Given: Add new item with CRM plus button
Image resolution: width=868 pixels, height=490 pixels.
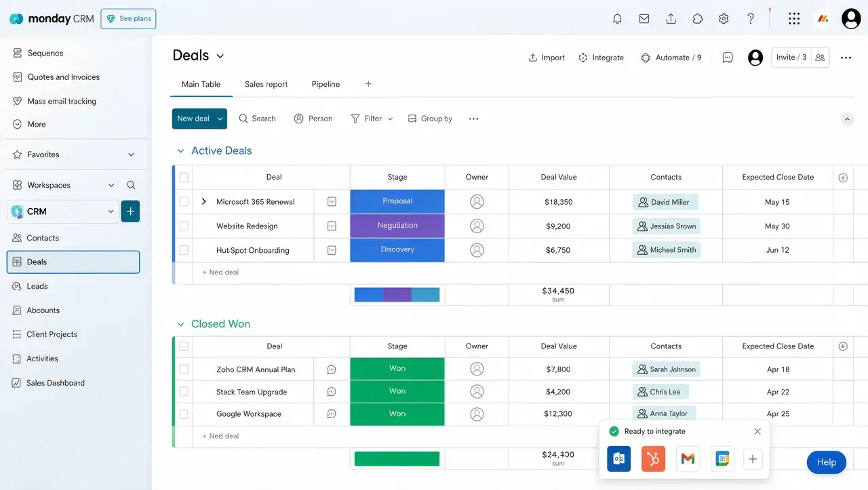Looking at the screenshot, I should (x=130, y=211).
